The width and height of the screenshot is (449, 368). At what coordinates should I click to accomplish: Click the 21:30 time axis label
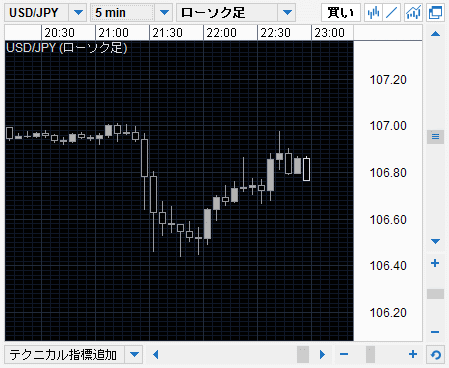[167, 33]
